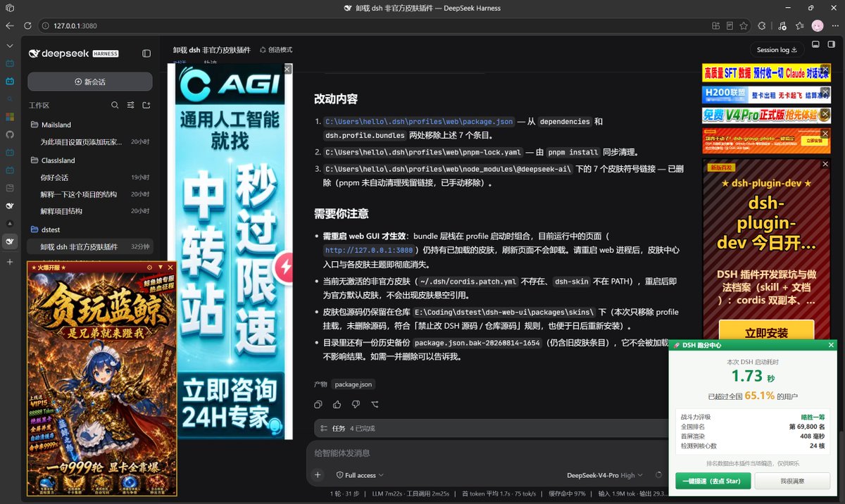Open browser extensions puzzle icon
This screenshot has height=504, width=845.
tap(762, 26)
